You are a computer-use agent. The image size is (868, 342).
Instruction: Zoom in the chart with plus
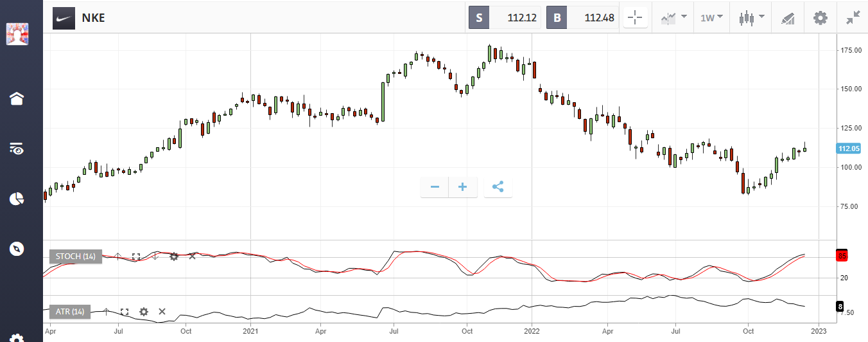click(x=462, y=187)
